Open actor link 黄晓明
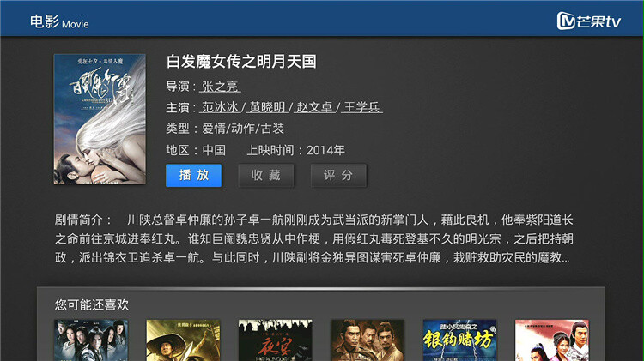This screenshot has height=361, width=644. tap(267, 107)
